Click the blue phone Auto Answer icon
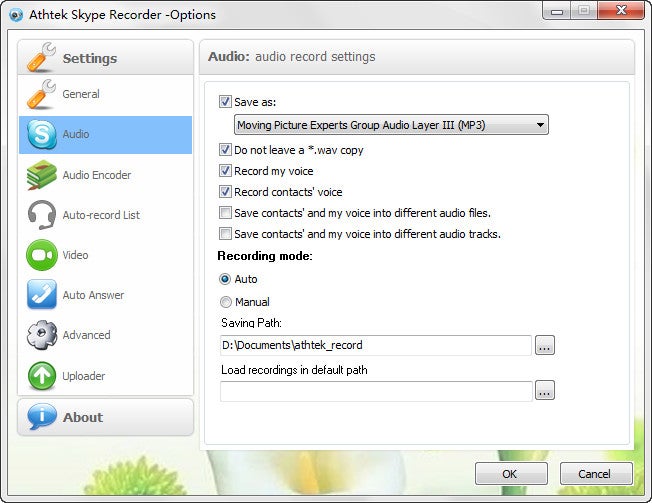 (x=42, y=294)
